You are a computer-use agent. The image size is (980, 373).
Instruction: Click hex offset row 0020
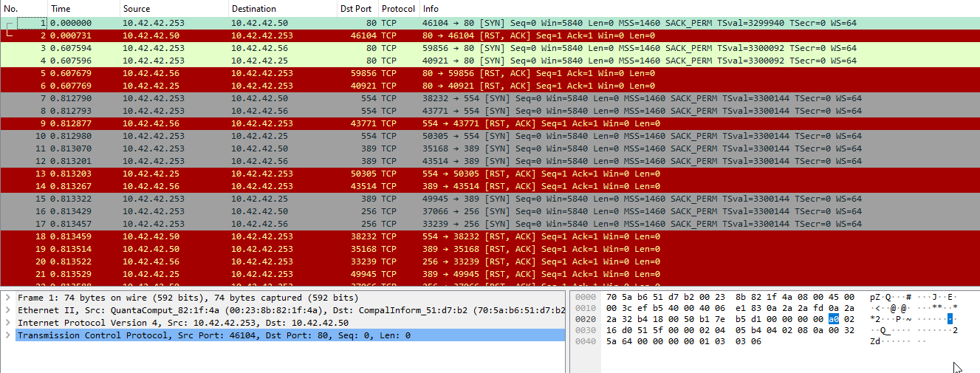(584, 319)
